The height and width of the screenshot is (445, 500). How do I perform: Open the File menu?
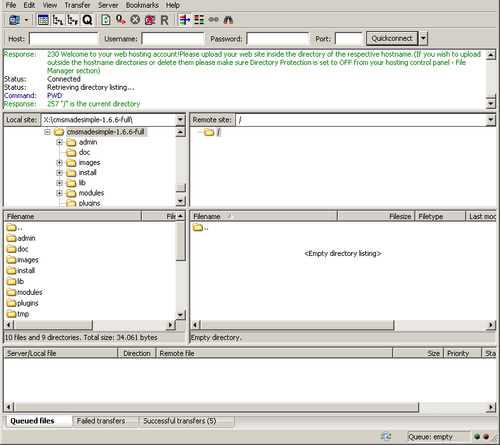click(x=11, y=5)
